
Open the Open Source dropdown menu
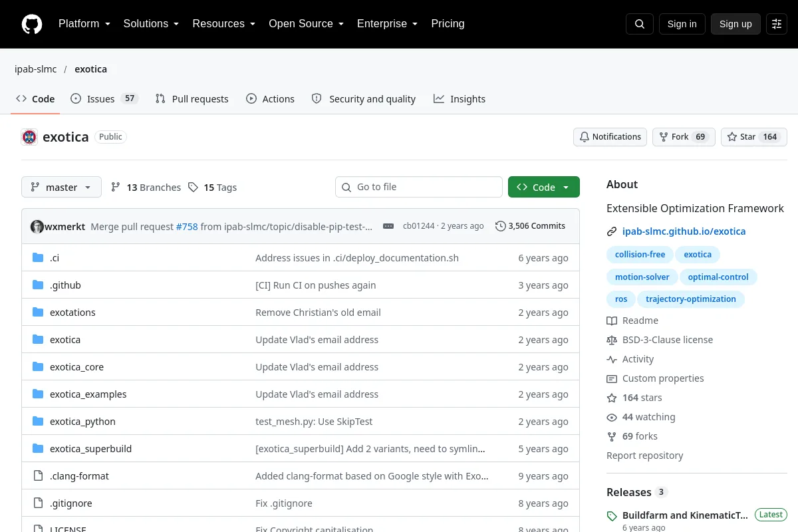click(306, 24)
